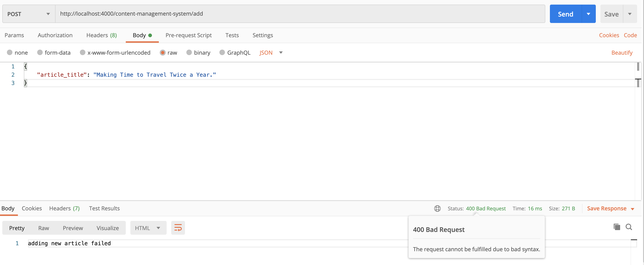
Task: Select the form-data body type radio
Action: (x=40, y=53)
